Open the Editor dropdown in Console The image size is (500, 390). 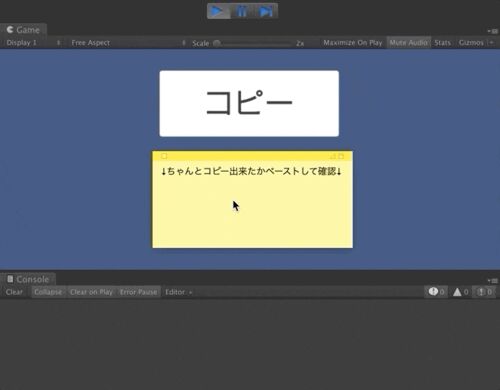tap(179, 292)
